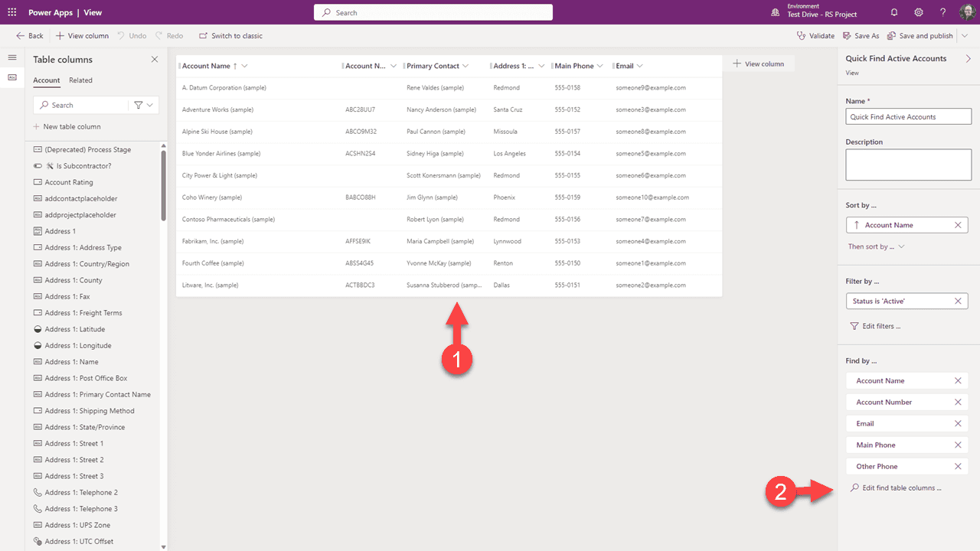Expand the Save and publish split arrow
980x551 pixels.
[965, 36]
